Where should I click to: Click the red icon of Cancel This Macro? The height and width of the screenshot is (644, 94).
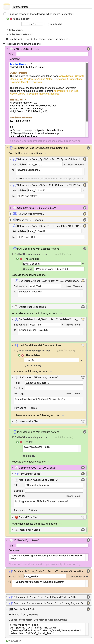point(16,517)
